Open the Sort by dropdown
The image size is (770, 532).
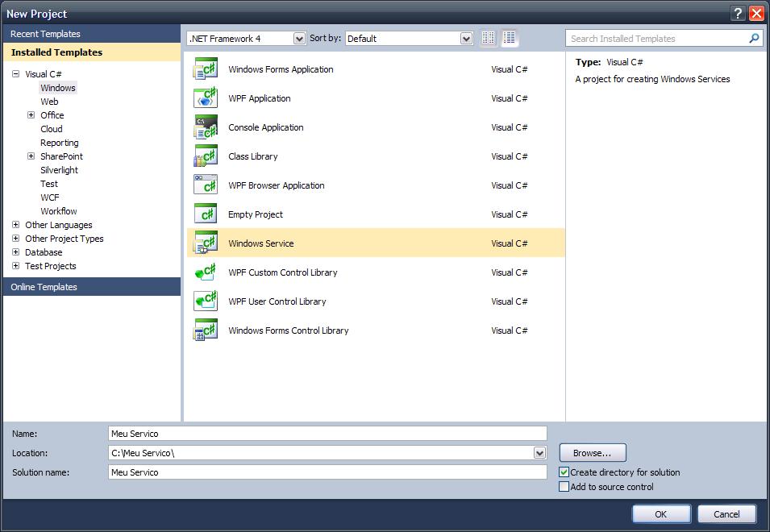pyautogui.click(x=466, y=39)
